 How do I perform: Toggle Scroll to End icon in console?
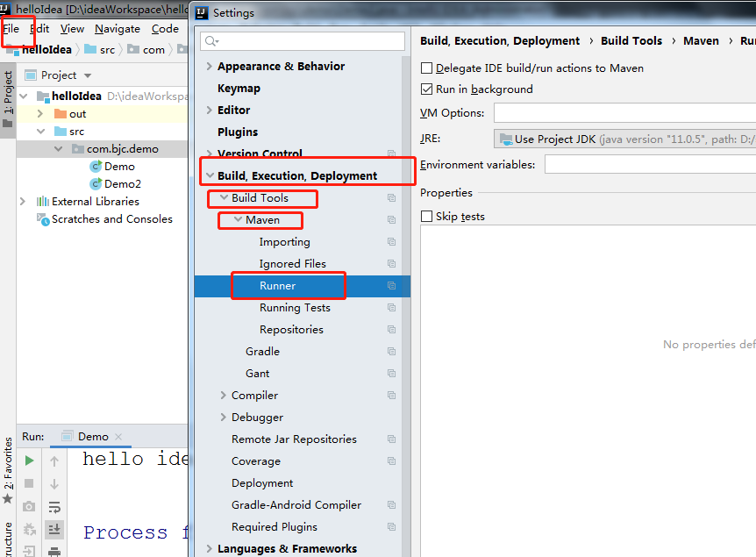[x=54, y=530]
